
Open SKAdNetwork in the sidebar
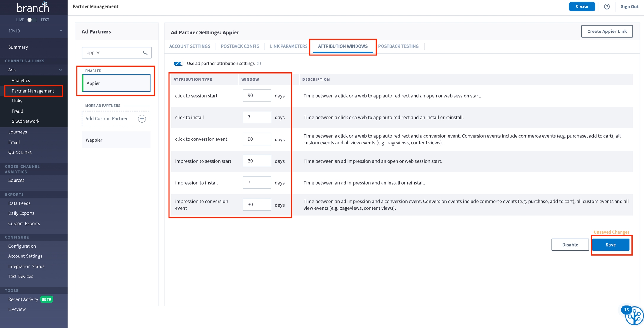click(25, 121)
